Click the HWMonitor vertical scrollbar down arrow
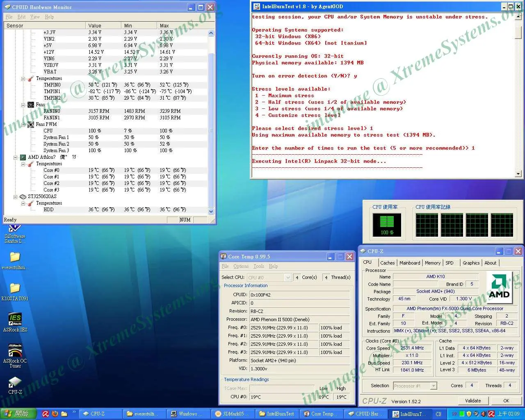The width and height of the screenshot is (525, 420). coord(211,212)
